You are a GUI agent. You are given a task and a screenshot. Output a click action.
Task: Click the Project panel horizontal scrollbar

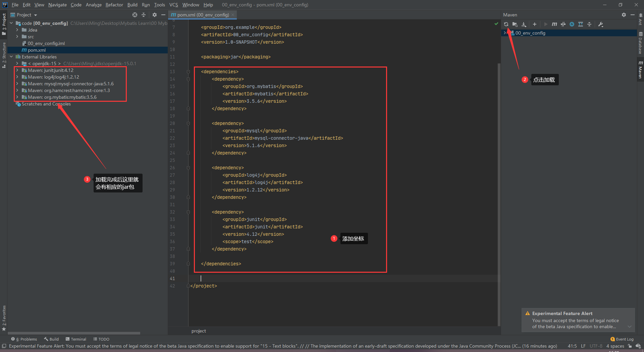click(74, 333)
